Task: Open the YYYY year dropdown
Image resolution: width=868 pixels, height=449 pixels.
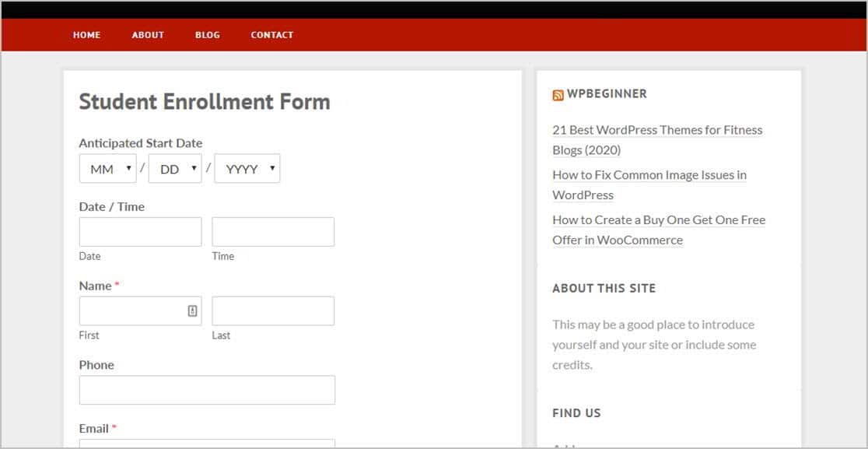Action: point(247,168)
